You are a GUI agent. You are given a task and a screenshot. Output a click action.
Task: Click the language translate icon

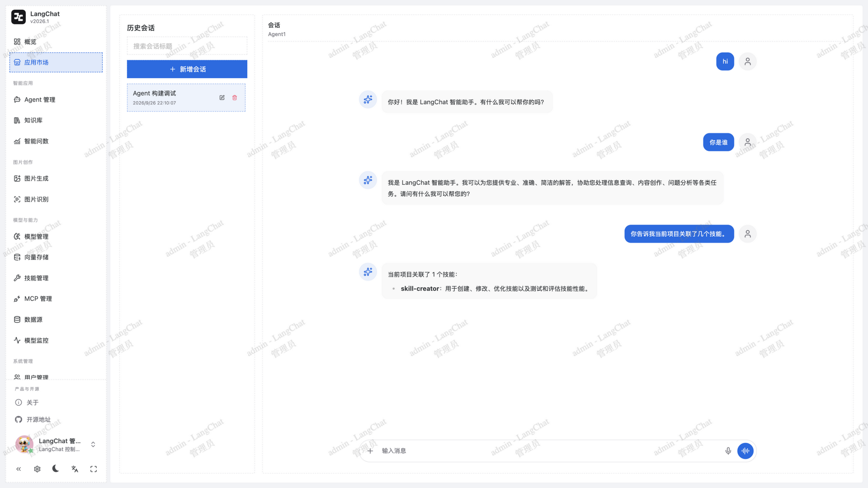click(x=75, y=469)
